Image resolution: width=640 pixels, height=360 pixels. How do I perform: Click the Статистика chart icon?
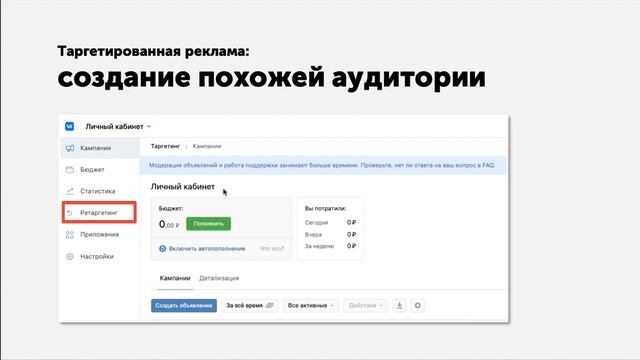(70, 191)
